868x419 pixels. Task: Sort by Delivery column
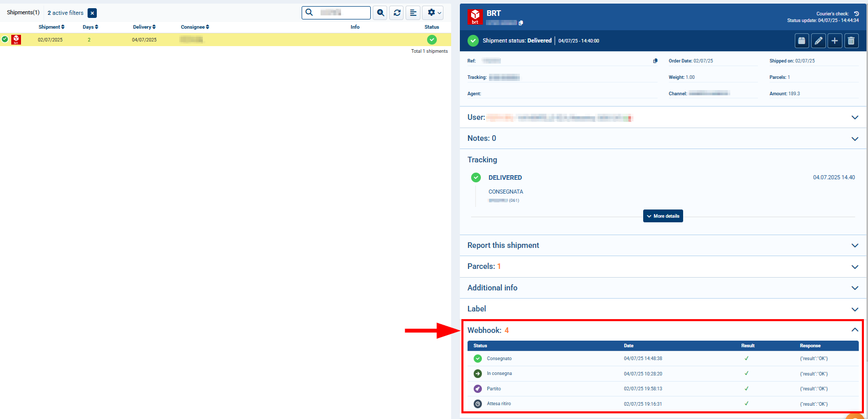point(144,27)
